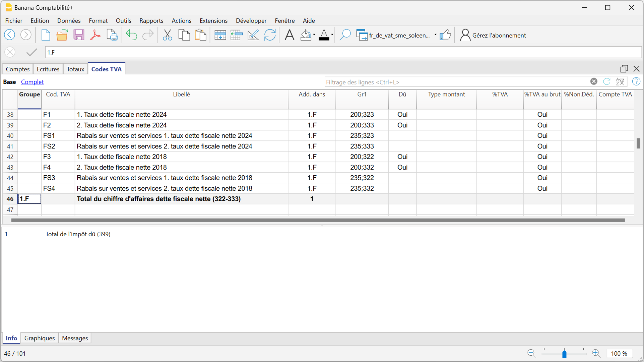Image resolution: width=644 pixels, height=362 pixels.
Task: Expand the fill color dropdown arrow
Action: 314,35
